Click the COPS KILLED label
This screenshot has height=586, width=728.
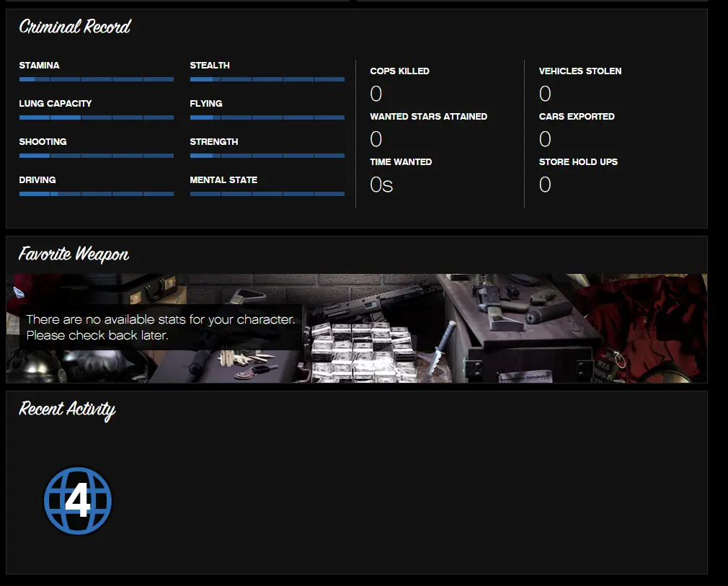point(400,71)
